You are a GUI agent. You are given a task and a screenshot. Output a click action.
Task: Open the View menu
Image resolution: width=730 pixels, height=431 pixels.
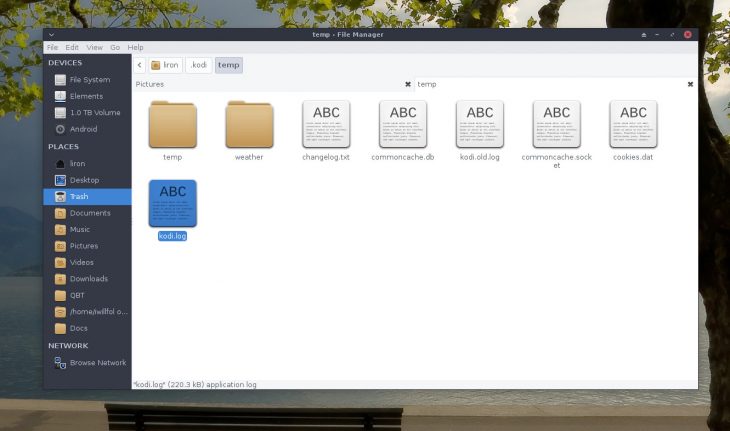95,47
